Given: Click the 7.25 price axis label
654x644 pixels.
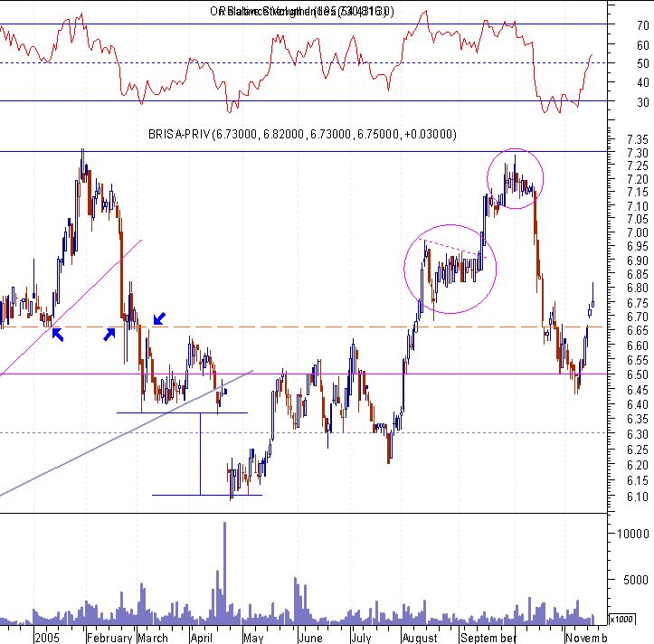Looking at the screenshot, I should click(x=638, y=166).
